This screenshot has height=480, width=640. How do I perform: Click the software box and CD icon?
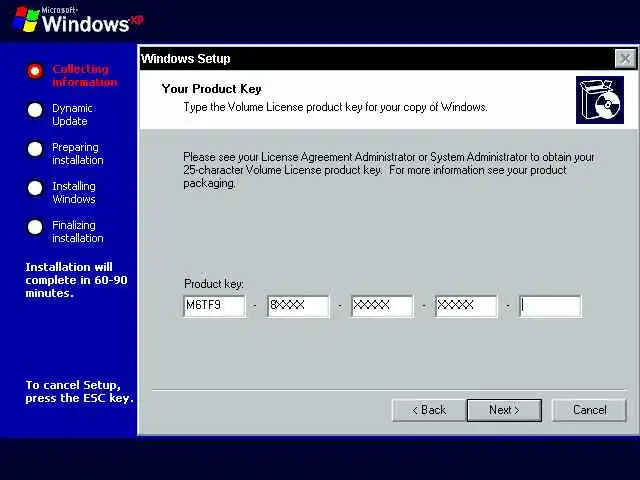(x=600, y=100)
